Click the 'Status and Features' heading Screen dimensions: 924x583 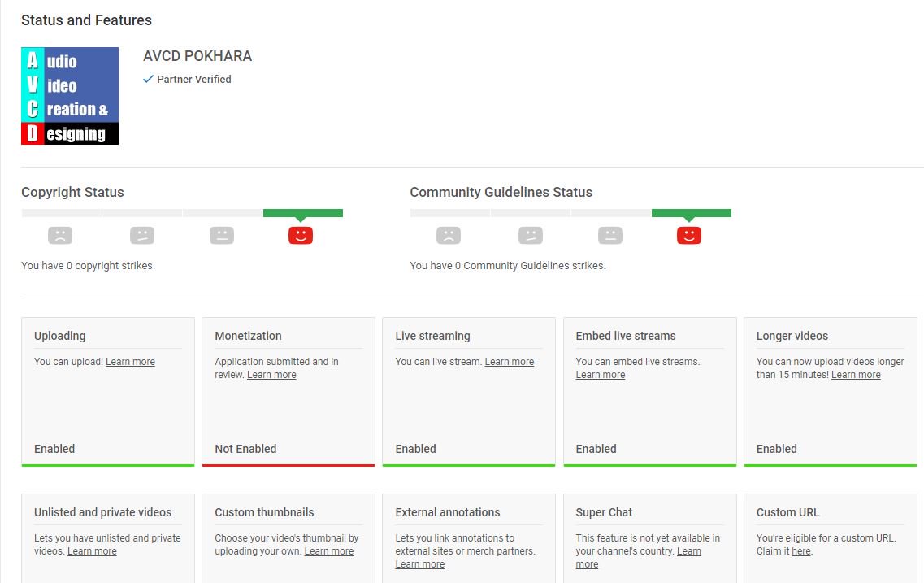pos(87,20)
